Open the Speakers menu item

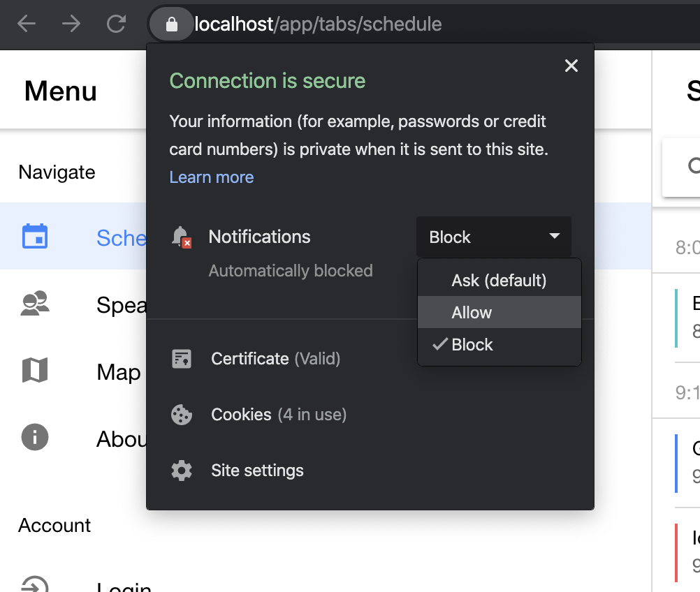click(x=73, y=304)
